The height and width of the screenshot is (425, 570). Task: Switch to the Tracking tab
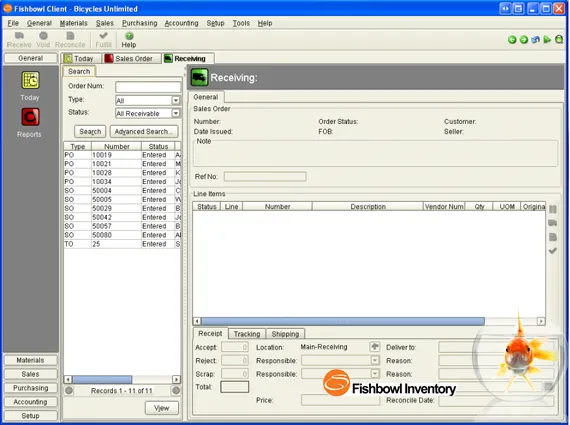[x=247, y=334]
